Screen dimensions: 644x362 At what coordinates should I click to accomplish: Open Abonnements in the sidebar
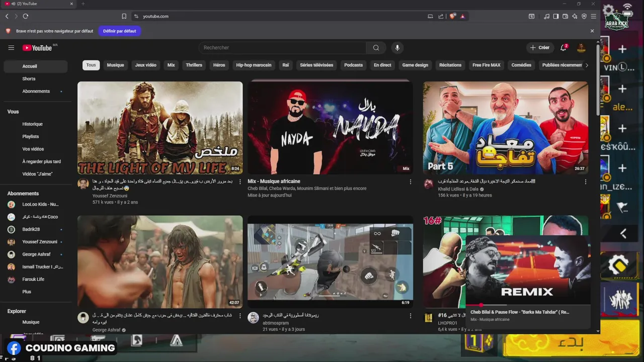36,92
